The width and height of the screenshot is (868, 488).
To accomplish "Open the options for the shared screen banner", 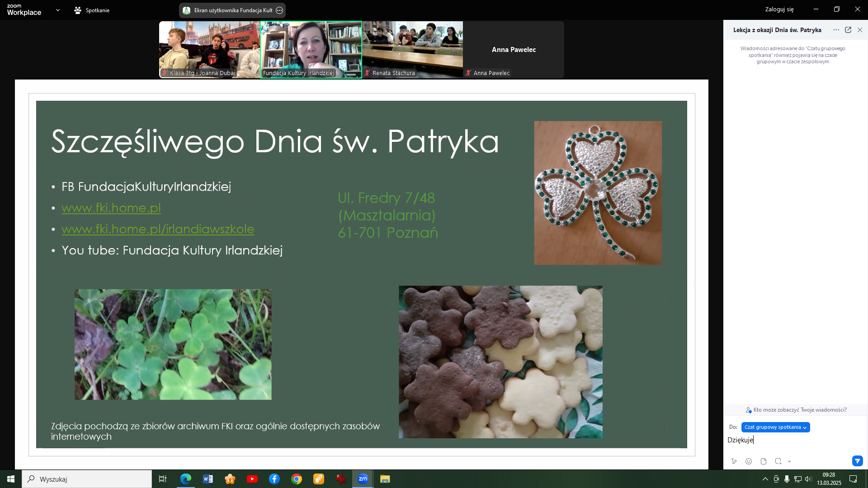I will 279,10.
